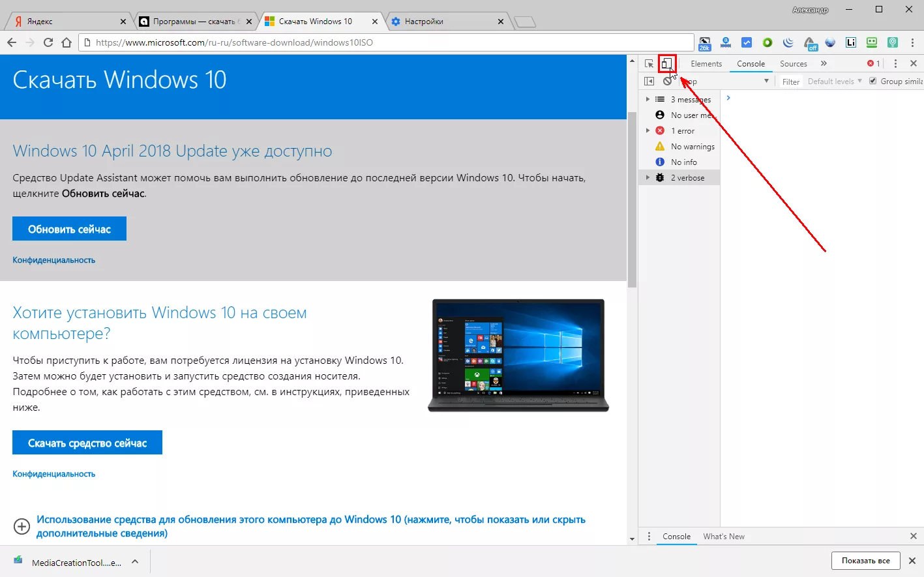Expand the 1 error group
Image resolution: width=924 pixels, height=577 pixels.
tap(648, 130)
